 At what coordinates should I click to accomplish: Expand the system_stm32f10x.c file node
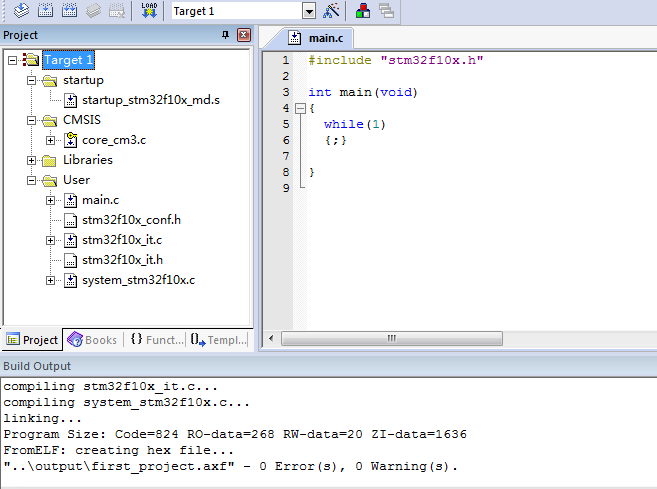click(x=51, y=280)
